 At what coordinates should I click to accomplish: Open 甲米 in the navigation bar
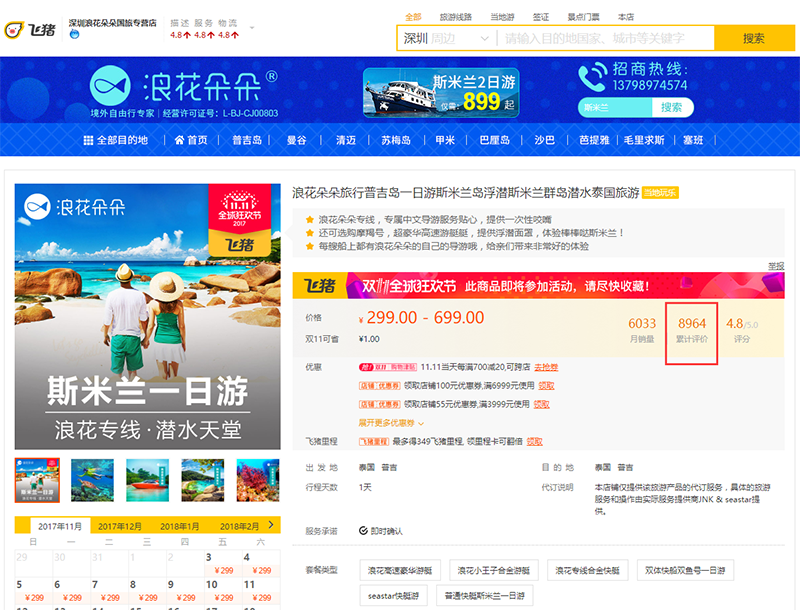coord(445,140)
